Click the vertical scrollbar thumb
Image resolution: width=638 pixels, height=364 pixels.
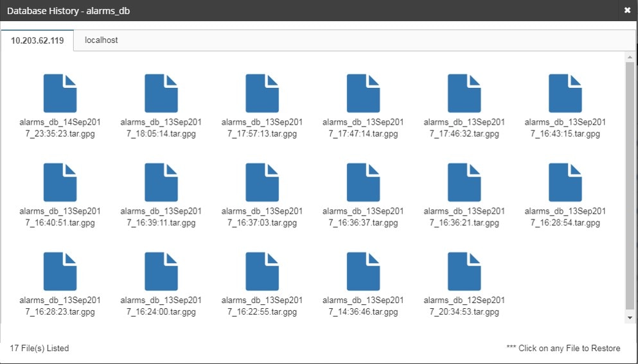click(630, 186)
